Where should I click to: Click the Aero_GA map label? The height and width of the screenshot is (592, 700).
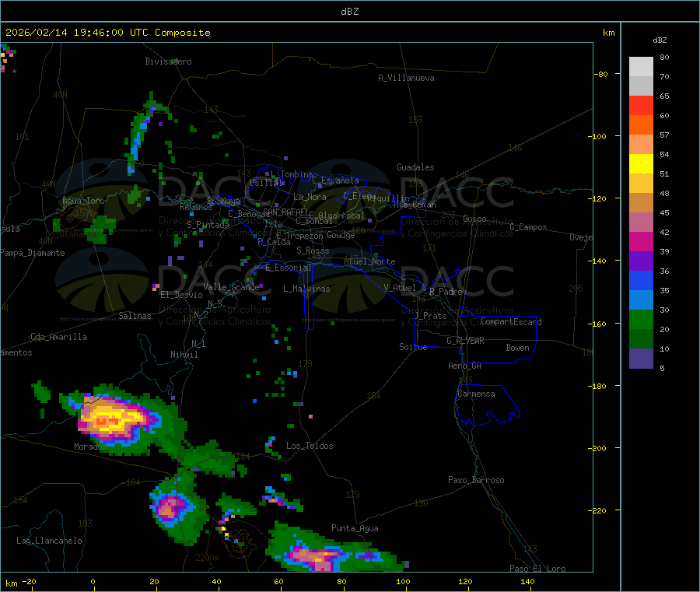click(465, 366)
